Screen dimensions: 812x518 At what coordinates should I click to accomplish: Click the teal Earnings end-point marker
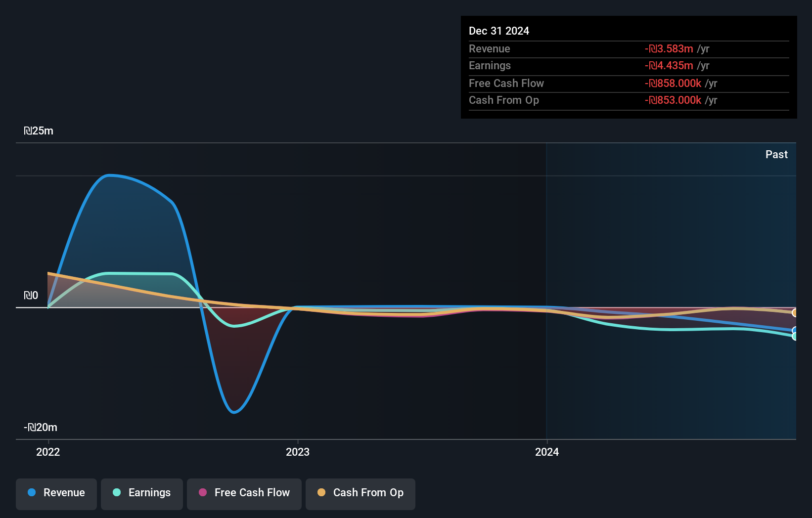(x=794, y=337)
